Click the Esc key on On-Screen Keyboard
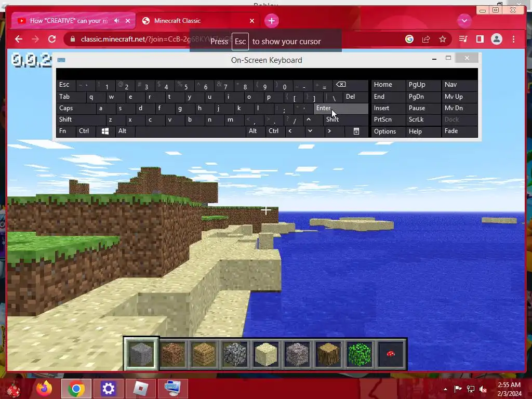The height and width of the screenshot is (399, 532). (66, 85)
